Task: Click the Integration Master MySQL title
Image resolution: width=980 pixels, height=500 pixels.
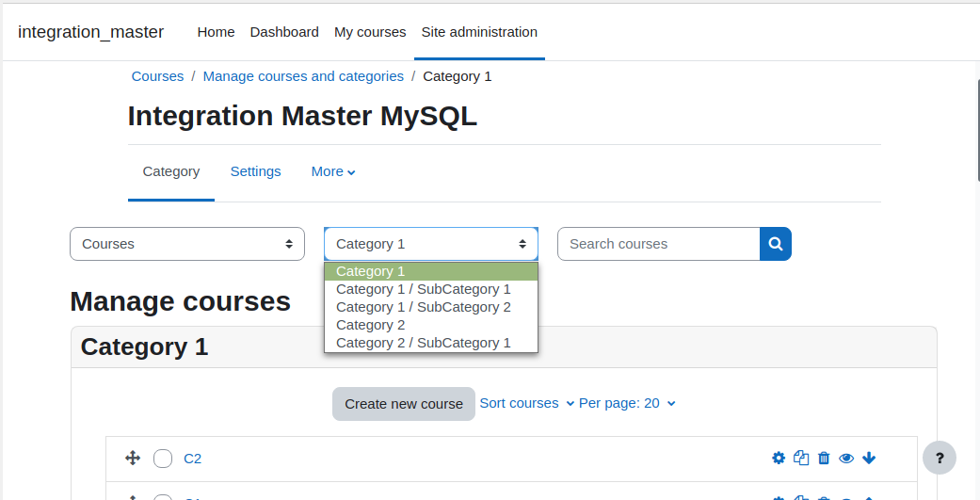Action: point(302,116)
